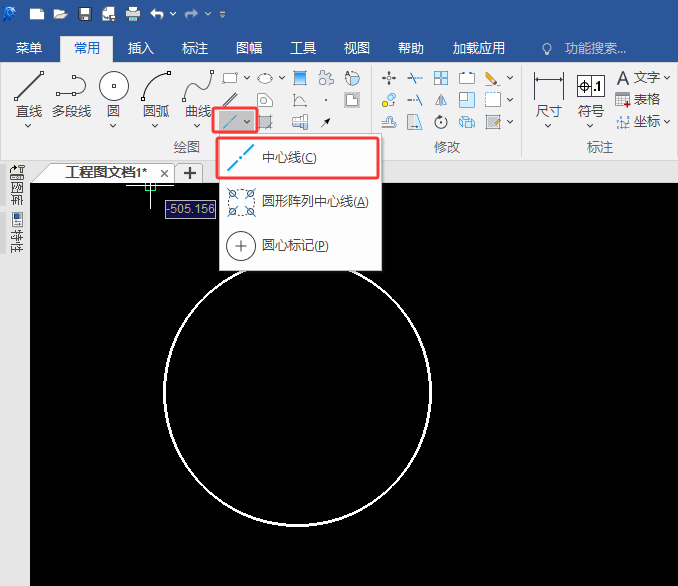
Task: Click the hatch section icon beside centerline
Action: [265, 122]
